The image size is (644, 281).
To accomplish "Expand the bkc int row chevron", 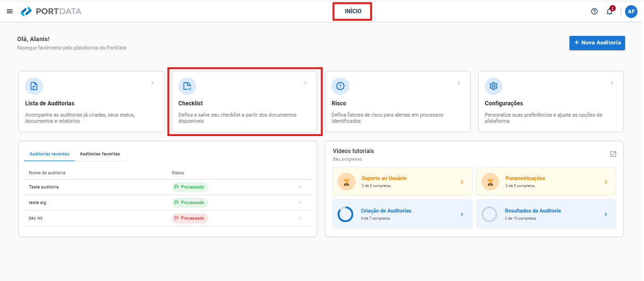I will coord(300,218).
